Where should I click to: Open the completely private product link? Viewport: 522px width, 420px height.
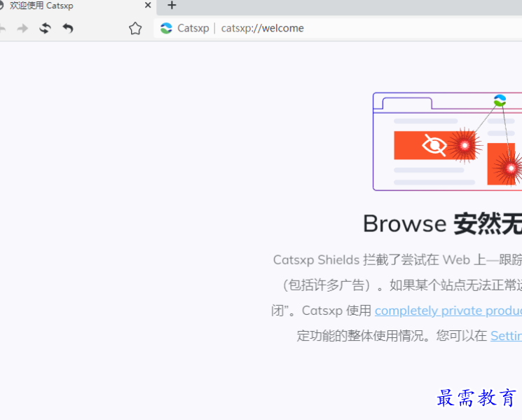(448, 311)
